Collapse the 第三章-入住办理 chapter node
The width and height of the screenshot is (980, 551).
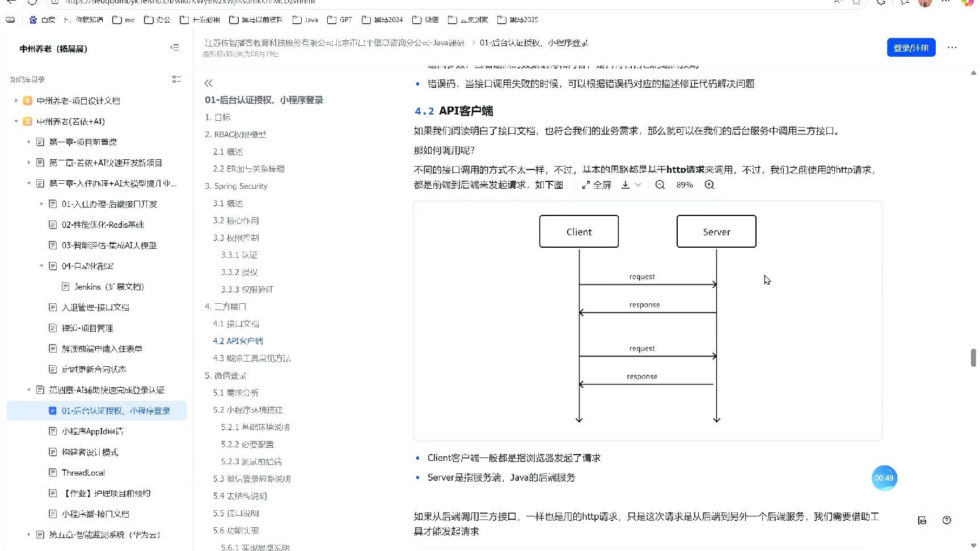click(x=28, y=183)
